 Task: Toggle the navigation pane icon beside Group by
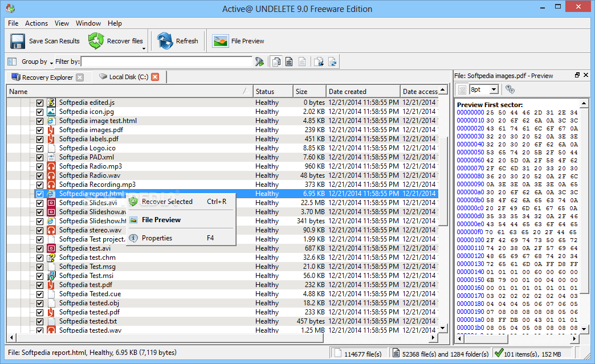coord(12,62)
